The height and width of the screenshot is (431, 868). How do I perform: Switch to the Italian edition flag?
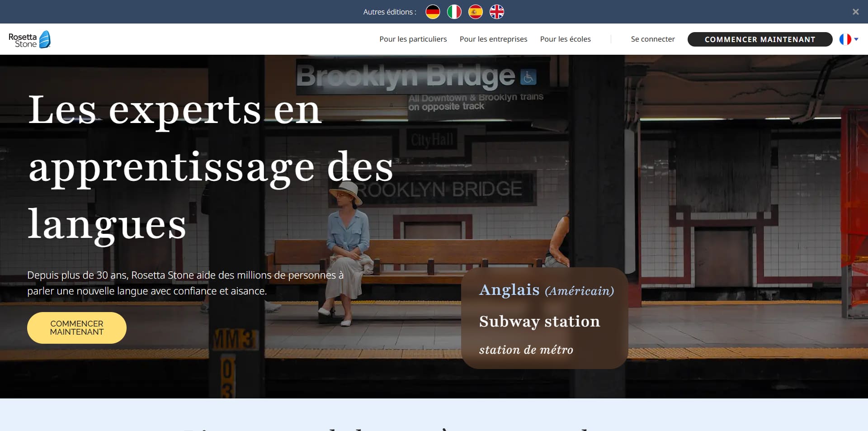click(454, 12)
